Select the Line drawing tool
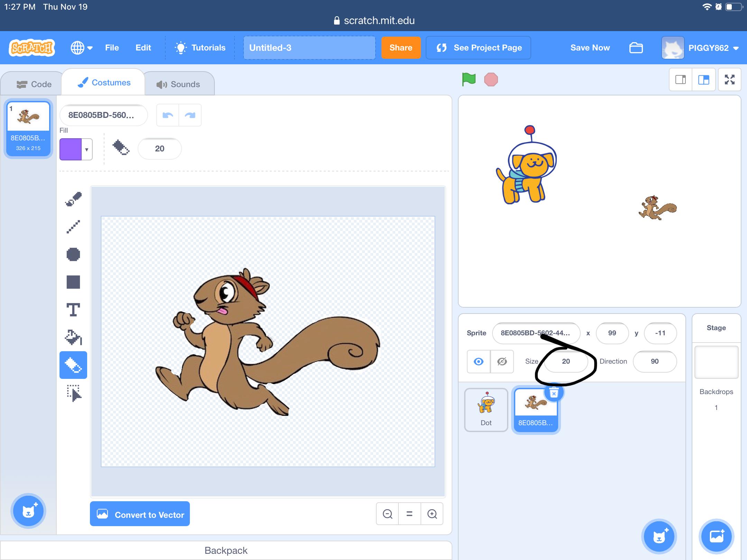Viewport: 747px width, 560px height. tap(73, 227)
